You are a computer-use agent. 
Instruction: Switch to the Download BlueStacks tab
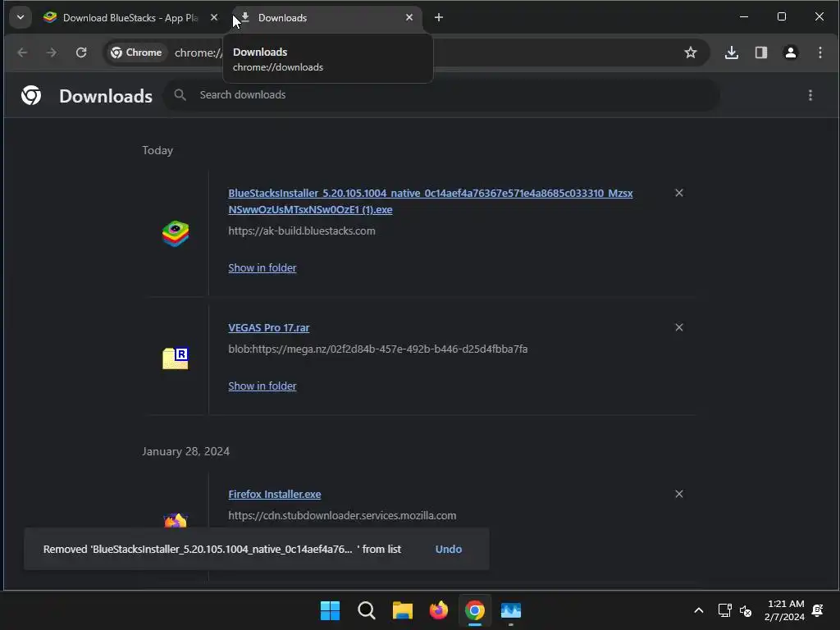tap(130, 18)
